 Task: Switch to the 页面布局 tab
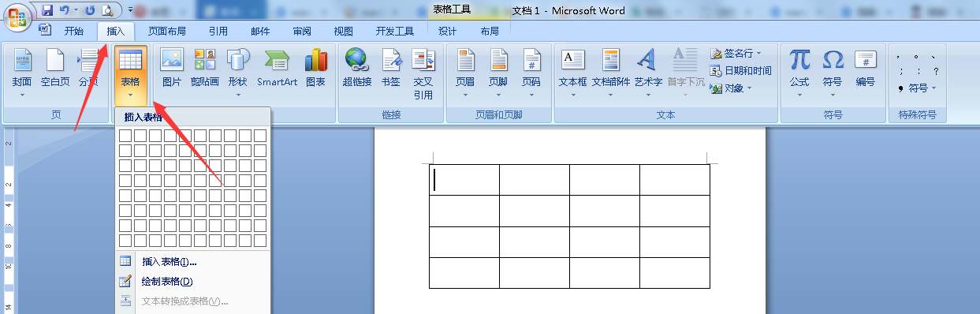(167, 31)
